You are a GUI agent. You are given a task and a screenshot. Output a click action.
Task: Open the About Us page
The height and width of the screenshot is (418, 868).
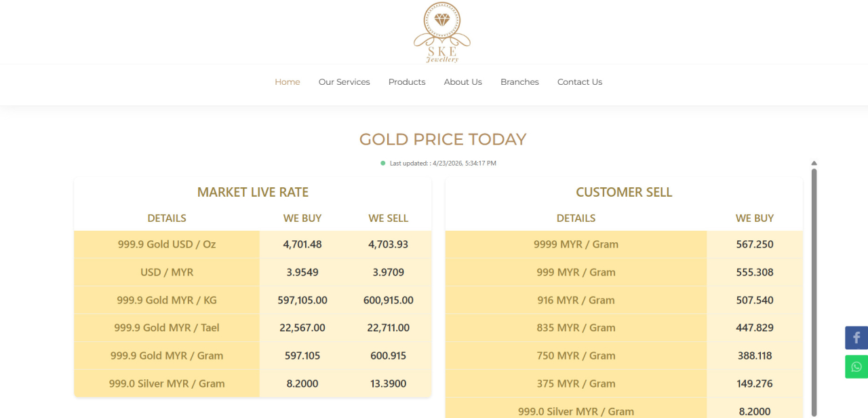pos(463,82)
